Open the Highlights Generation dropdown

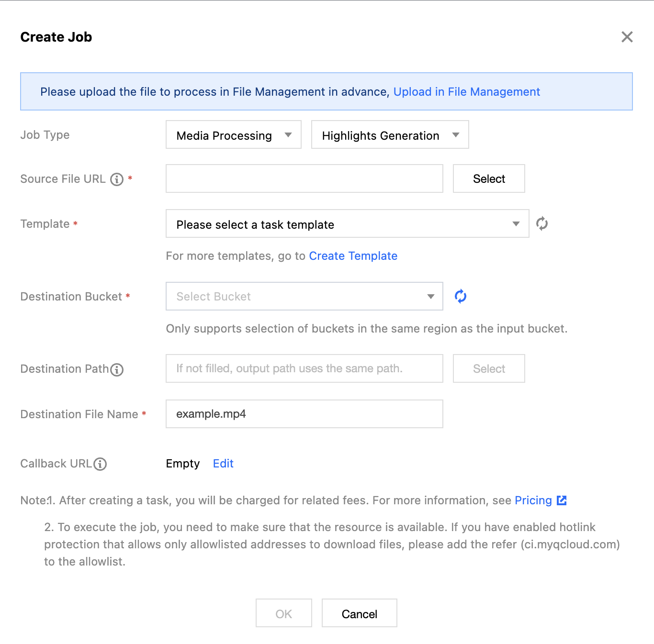pos(390,135)
